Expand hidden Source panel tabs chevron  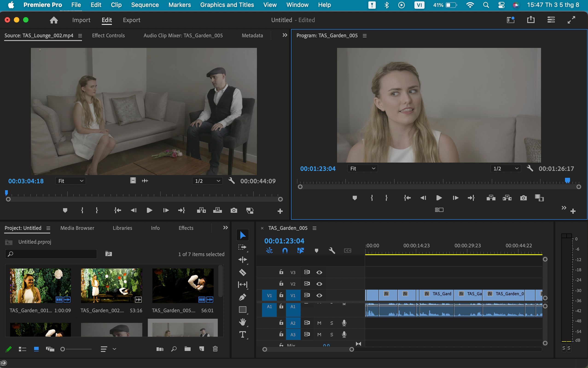click(285, 35)
